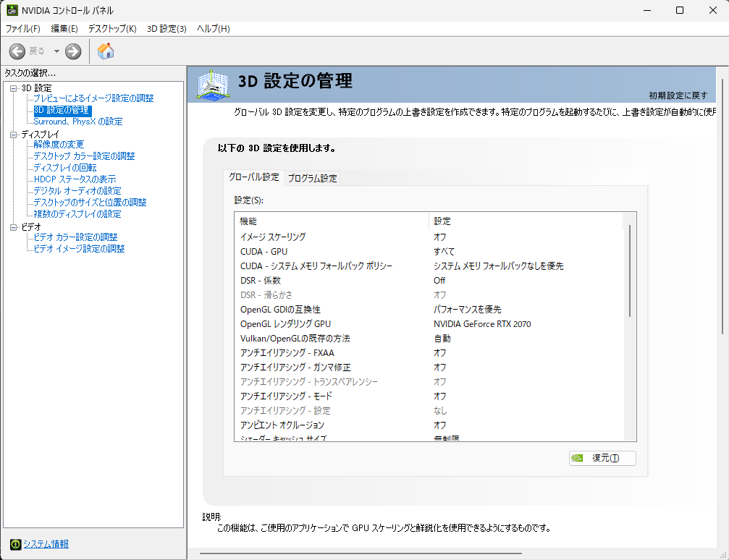Open the システム情報 link

click(x=46, y=544)
